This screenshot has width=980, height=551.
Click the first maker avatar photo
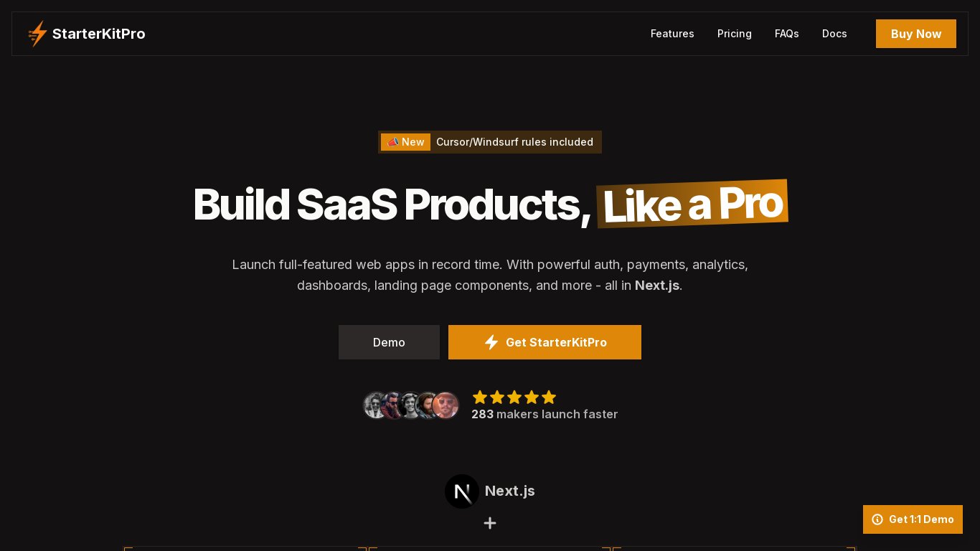[x=374, y=405]
